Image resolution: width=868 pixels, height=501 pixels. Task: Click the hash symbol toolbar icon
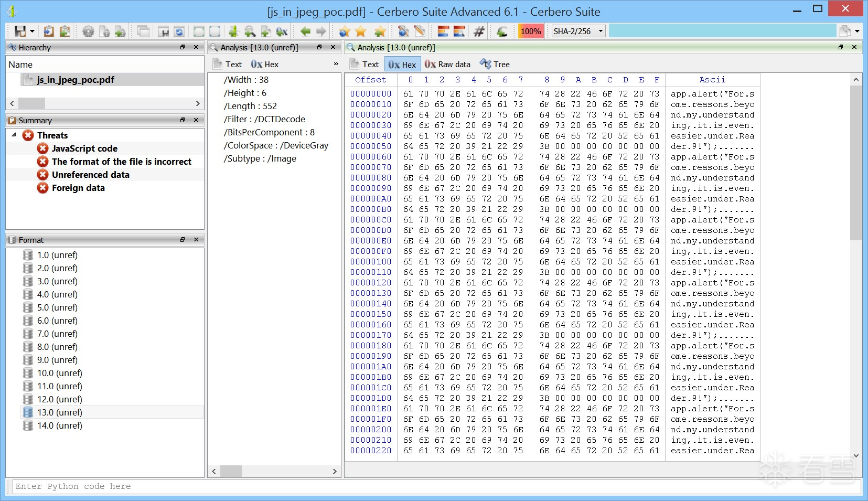(x=479, y=31)
